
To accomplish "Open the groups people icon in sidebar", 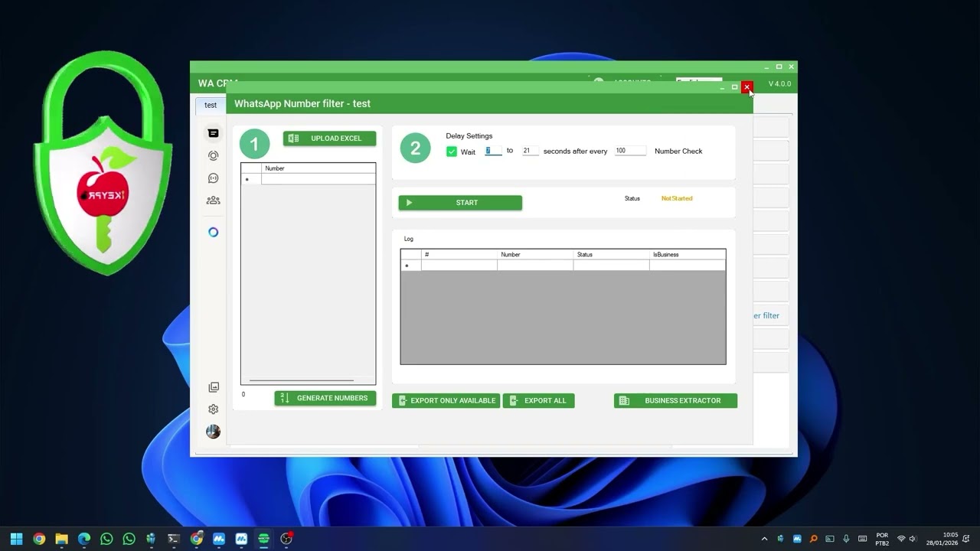I will pos(213,201).
